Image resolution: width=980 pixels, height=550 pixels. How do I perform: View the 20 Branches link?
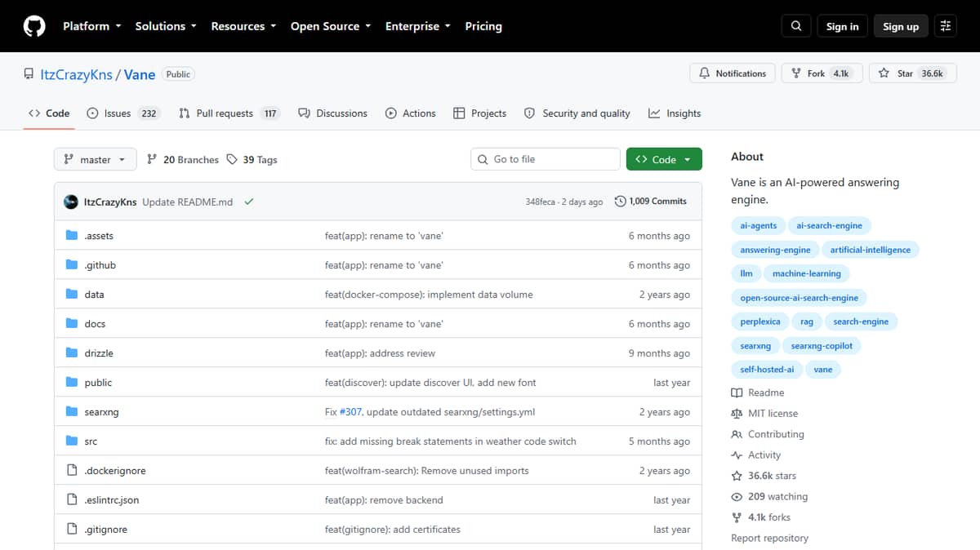(183, 160)
